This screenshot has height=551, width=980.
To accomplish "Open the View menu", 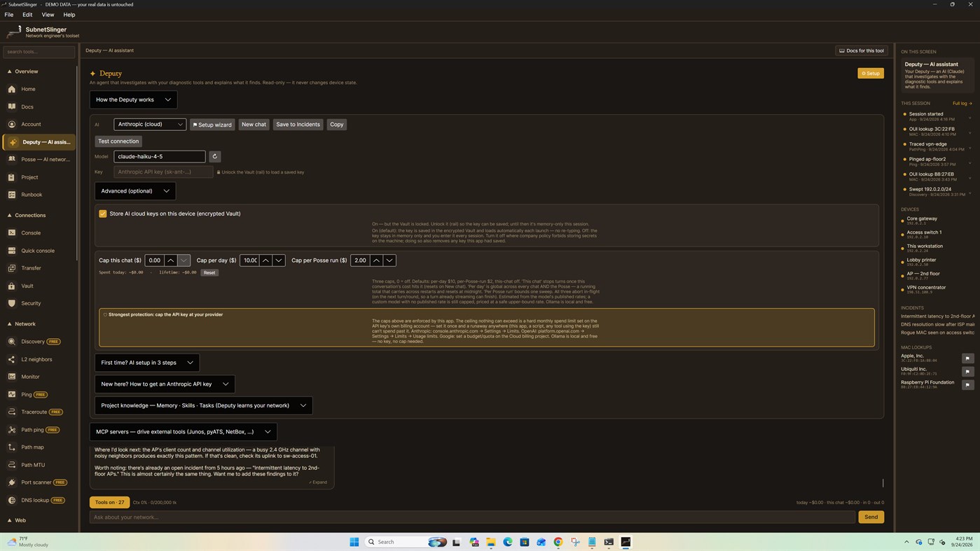I will click(48, 15).
